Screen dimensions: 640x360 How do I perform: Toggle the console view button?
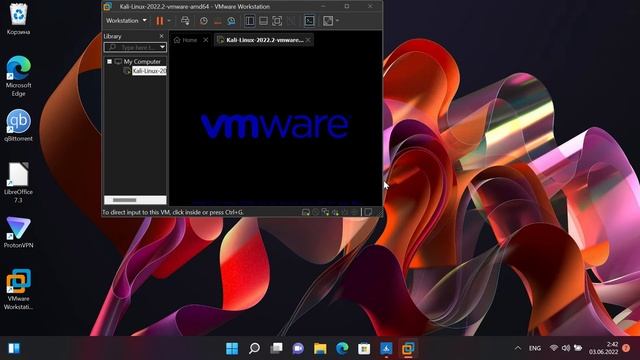[x=309, y=21]
